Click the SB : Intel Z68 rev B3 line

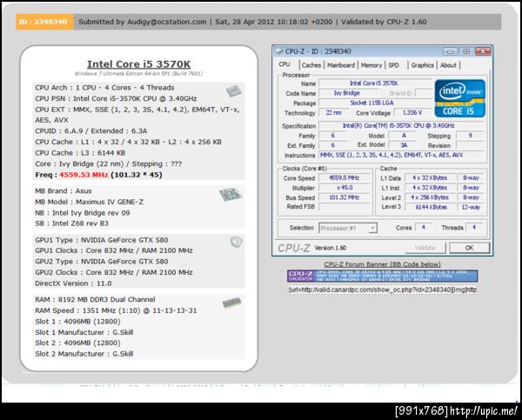click(x=72, y=223)
